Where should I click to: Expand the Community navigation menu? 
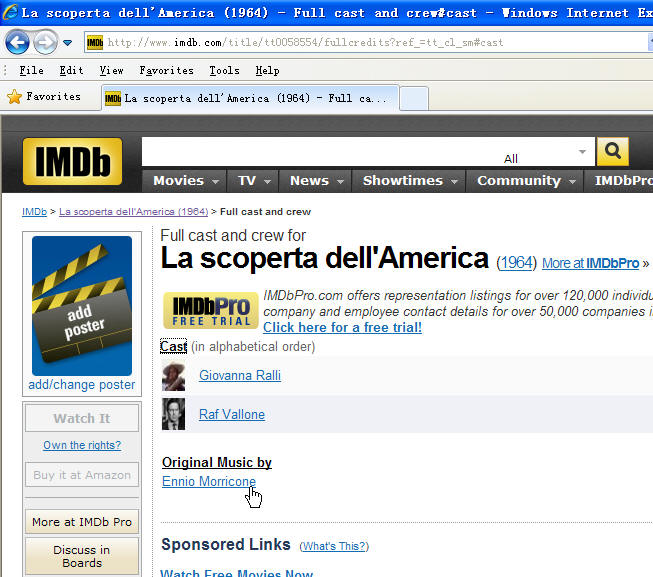click(525, 181)
